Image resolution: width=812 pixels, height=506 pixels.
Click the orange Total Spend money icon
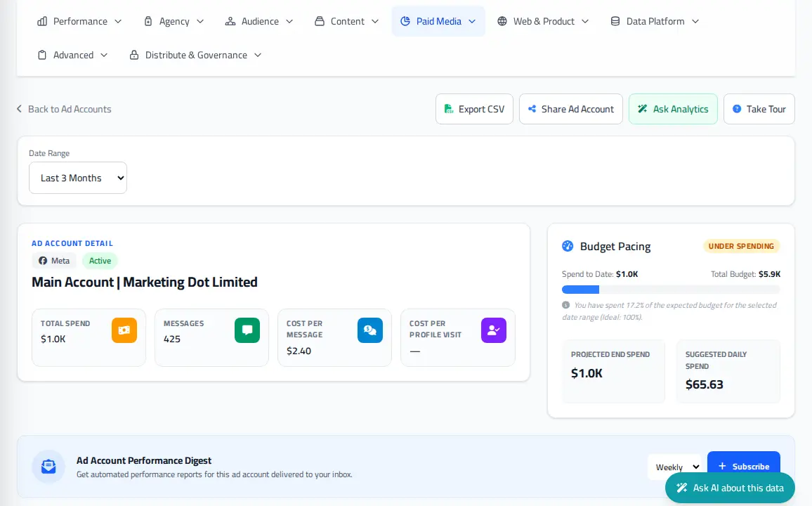pyautogui.click(x=124, y=330)
